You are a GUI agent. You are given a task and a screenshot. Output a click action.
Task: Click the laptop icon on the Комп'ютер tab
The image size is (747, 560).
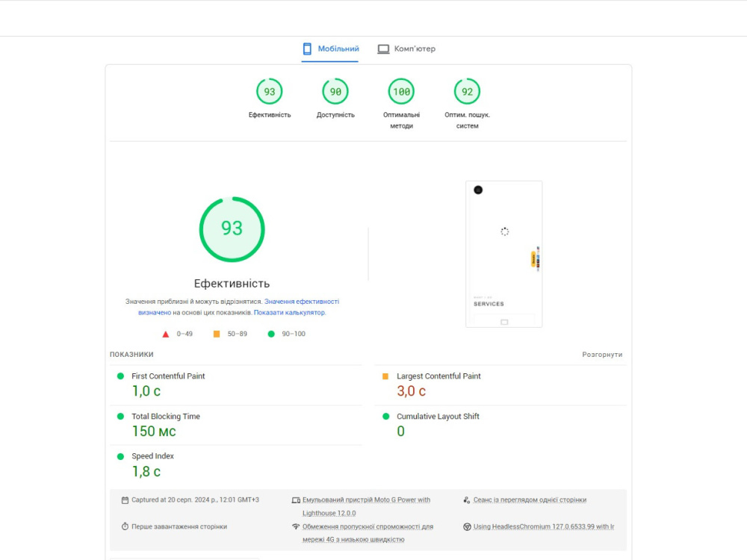(x=384, y=48)
